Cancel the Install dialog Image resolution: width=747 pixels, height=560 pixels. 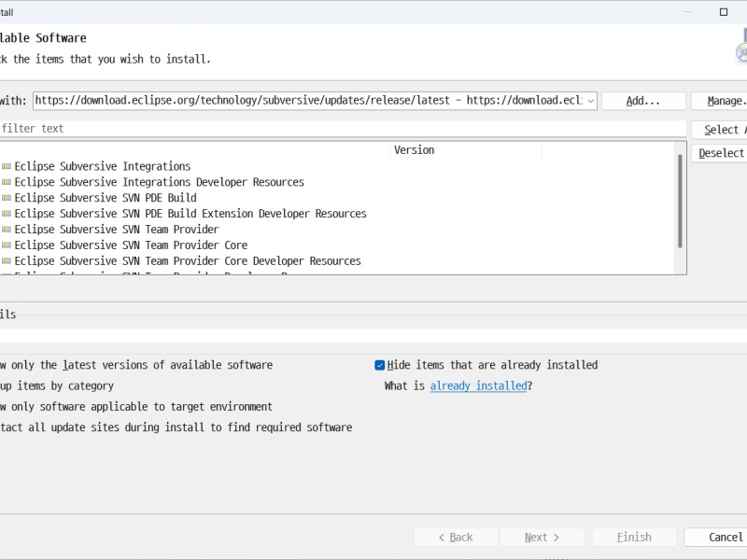(x=715, y=538)
